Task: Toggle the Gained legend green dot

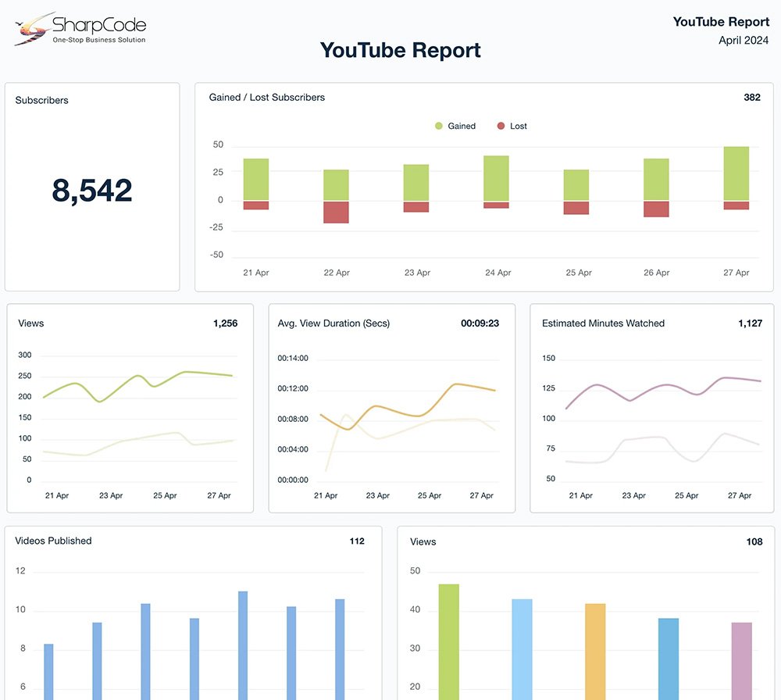Action: (x=439, y=126)
